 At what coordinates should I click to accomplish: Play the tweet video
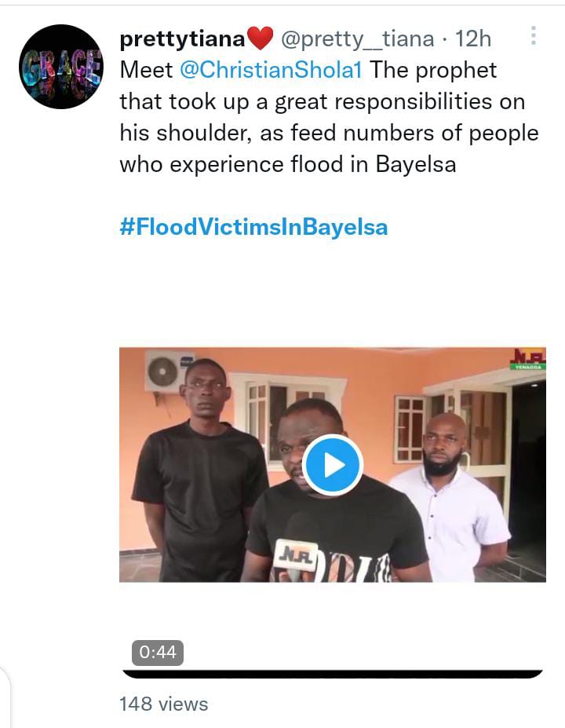[x=333, y=465]
